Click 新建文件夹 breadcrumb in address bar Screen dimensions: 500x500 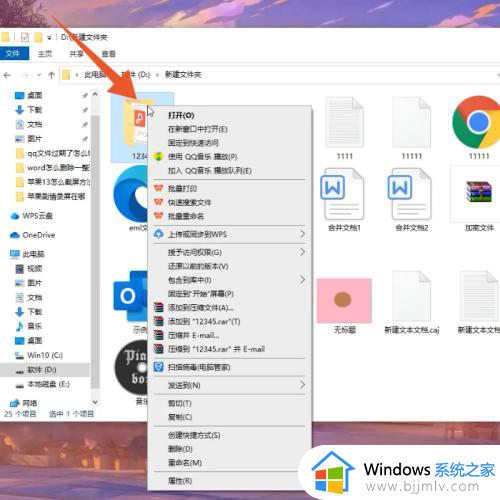(183, 75)
